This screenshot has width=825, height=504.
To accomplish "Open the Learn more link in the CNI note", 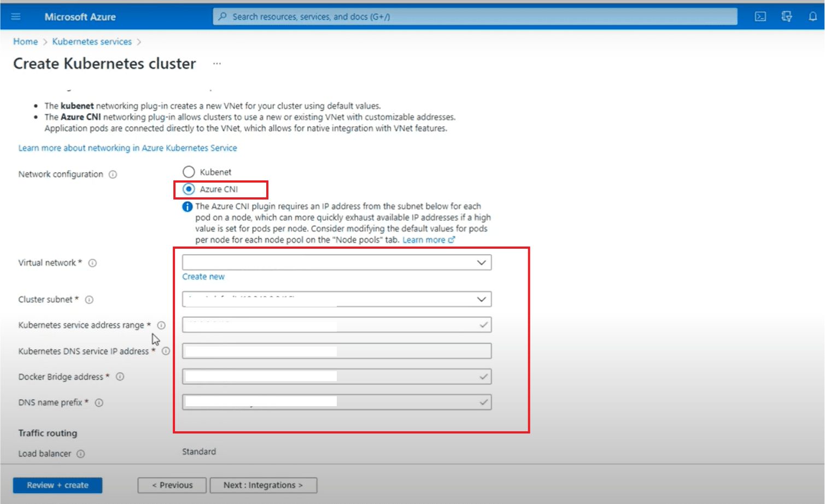I will 429,240.
